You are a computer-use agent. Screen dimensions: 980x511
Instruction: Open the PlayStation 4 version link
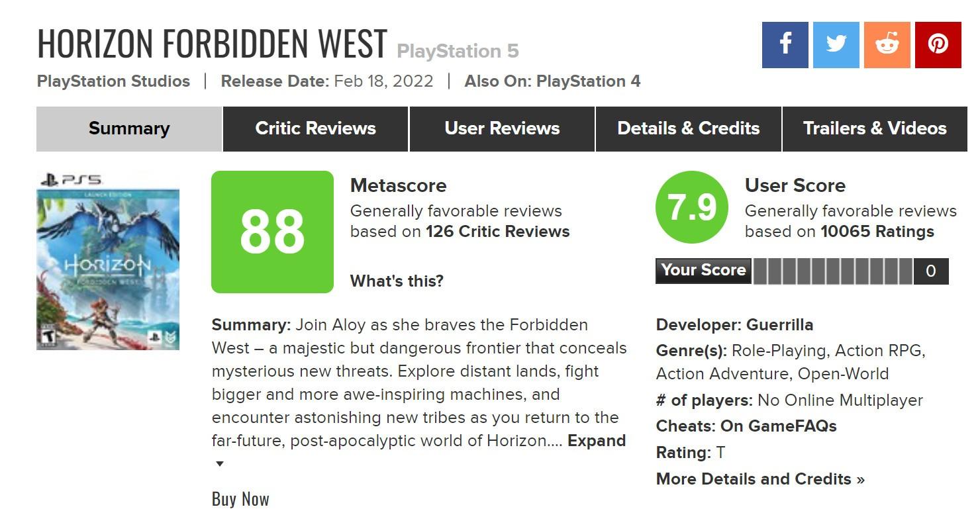(588, 81)
